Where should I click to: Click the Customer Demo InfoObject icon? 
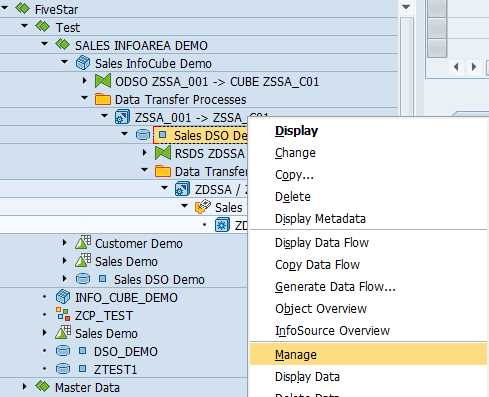click(83, 243)
